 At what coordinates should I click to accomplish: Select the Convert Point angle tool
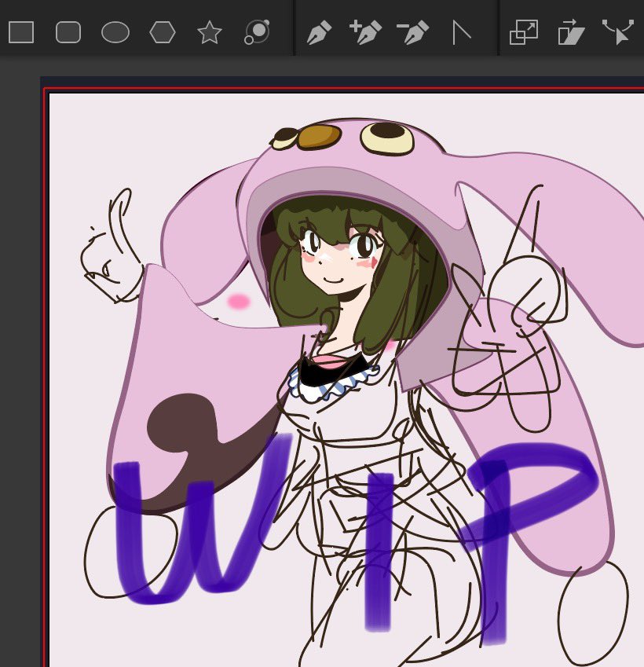[x=461, y=33]
